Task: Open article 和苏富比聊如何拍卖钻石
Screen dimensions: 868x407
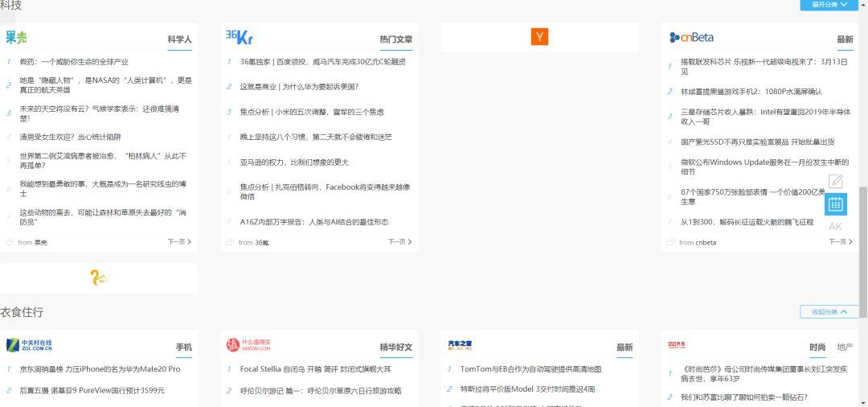Action: pyautogui.click(x=744, y=397)
